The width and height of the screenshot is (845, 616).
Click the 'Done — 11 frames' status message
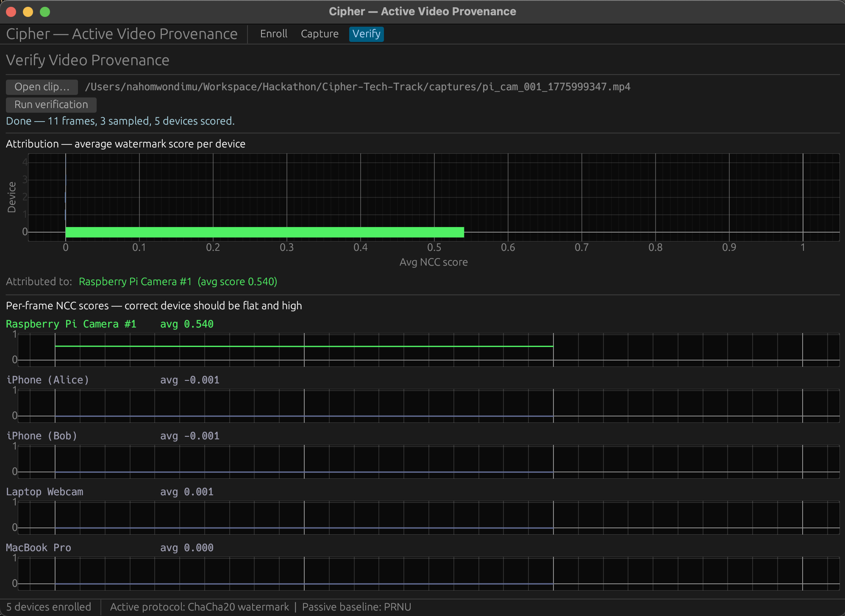coord(120,121)
